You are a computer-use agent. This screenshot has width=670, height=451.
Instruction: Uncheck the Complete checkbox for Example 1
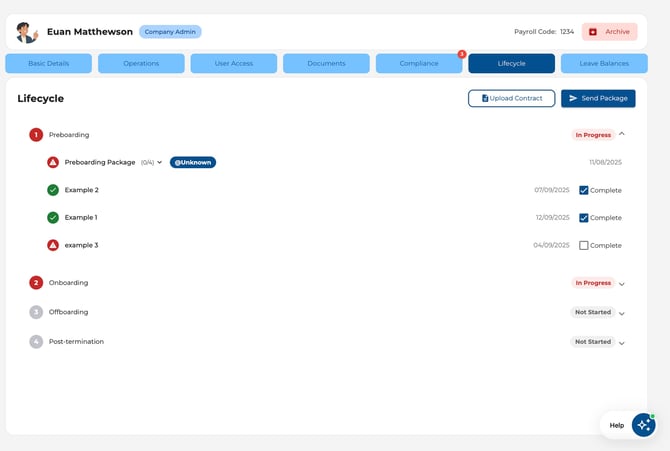(584, 218)
